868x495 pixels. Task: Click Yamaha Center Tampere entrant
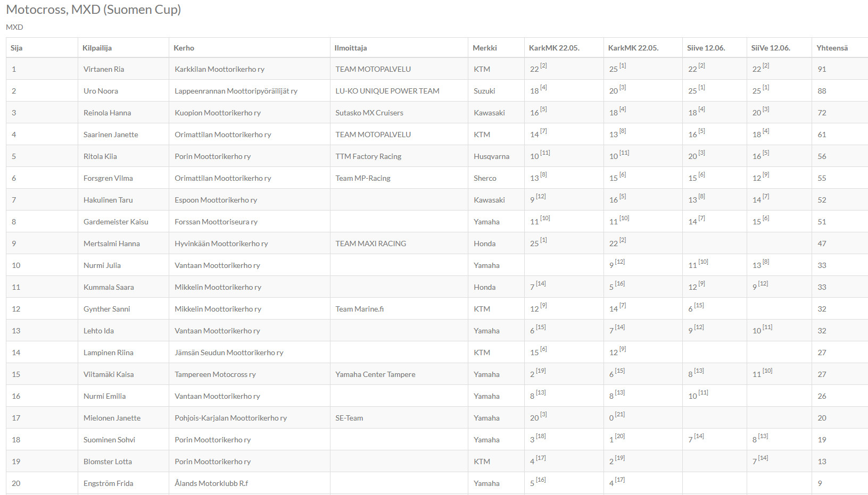pos(375,374)
